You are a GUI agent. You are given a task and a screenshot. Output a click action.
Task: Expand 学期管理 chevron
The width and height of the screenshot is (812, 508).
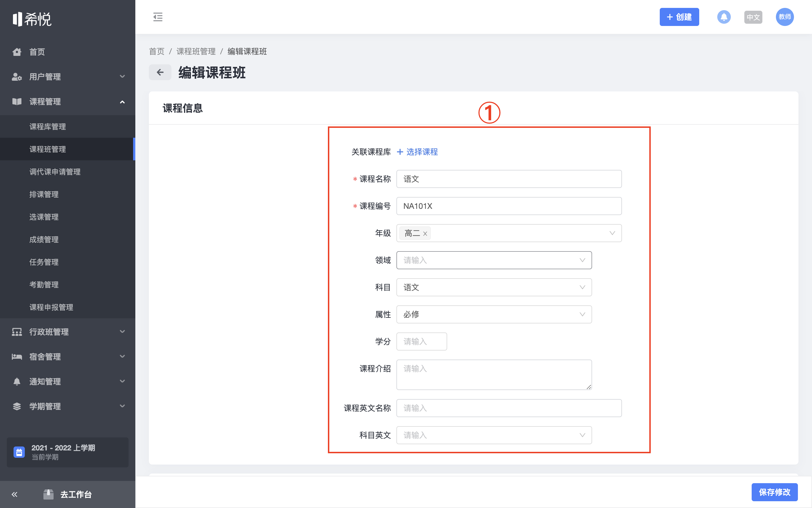tap(122, 406)
